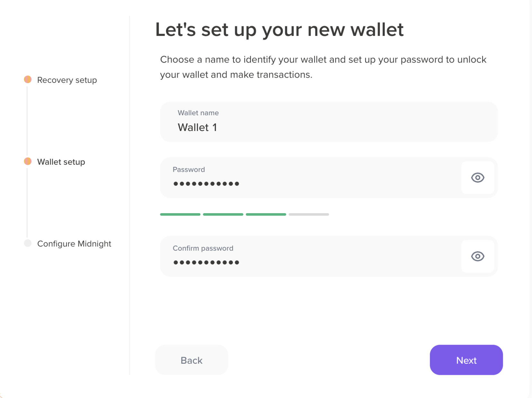
Task: Go back using the Back button
Action: coord(191,360)
